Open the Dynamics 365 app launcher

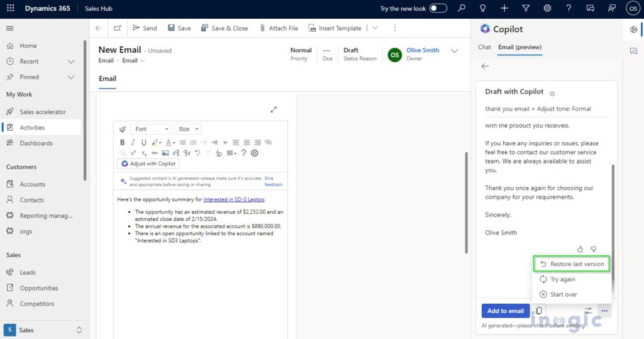11,8
